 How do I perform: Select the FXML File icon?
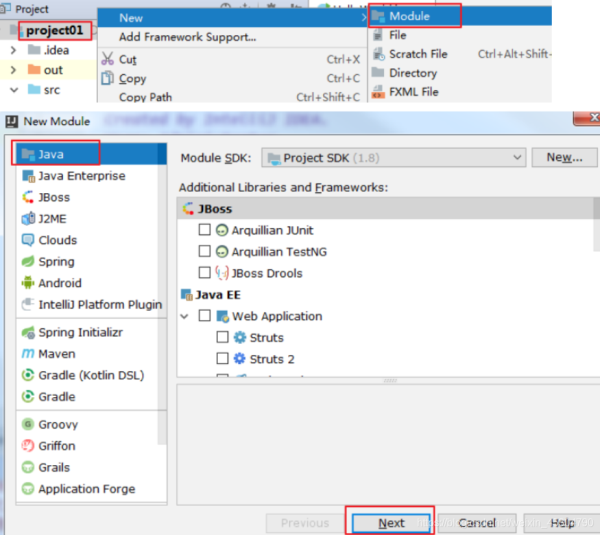(x=378, y=92)
